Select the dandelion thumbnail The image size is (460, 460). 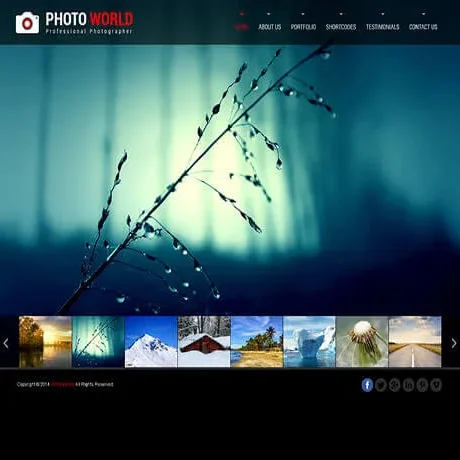[x=362, y=342]
